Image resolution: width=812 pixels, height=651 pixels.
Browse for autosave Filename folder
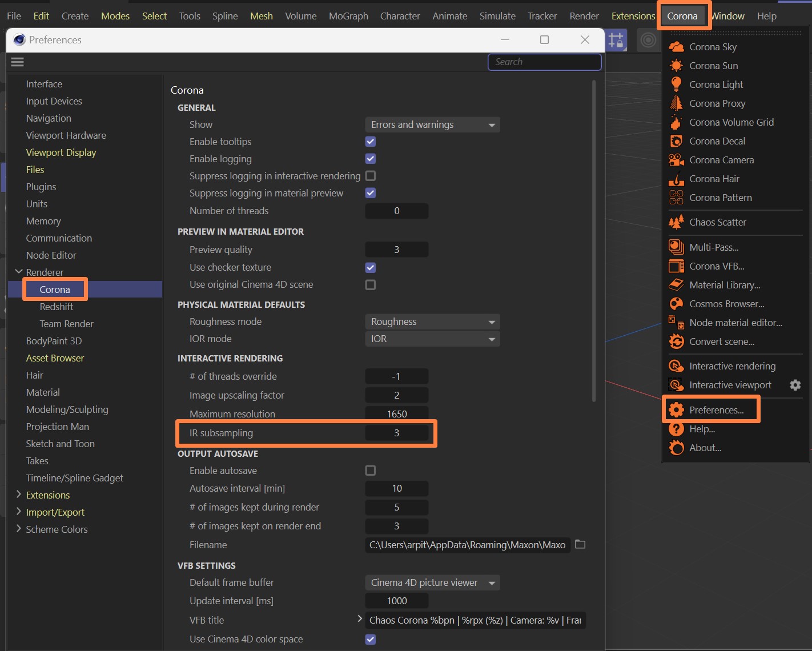(580, 544)
